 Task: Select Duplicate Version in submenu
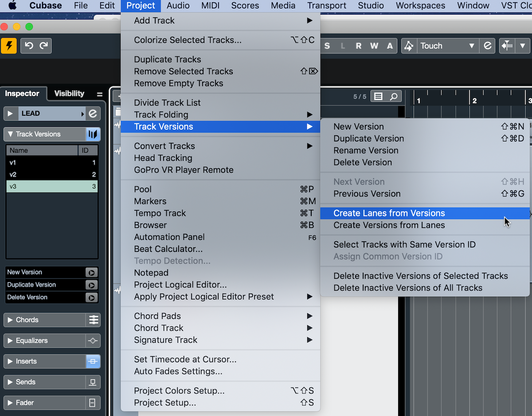pos(425,139)
